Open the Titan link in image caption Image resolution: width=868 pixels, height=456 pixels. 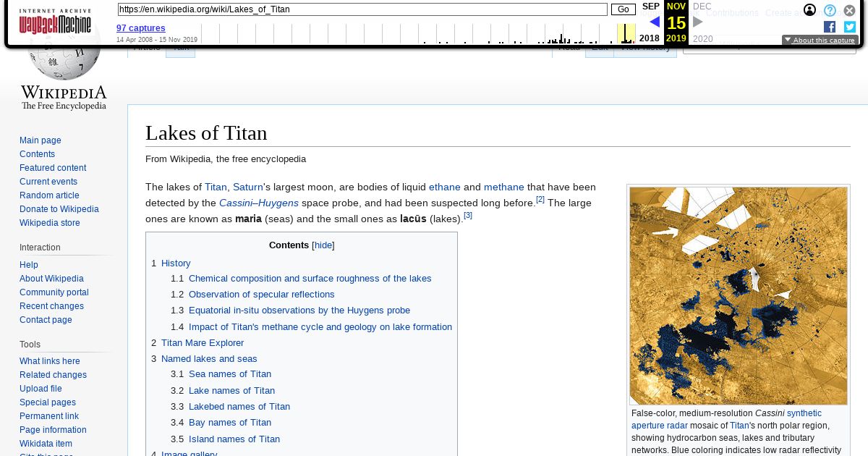[739, 426]
